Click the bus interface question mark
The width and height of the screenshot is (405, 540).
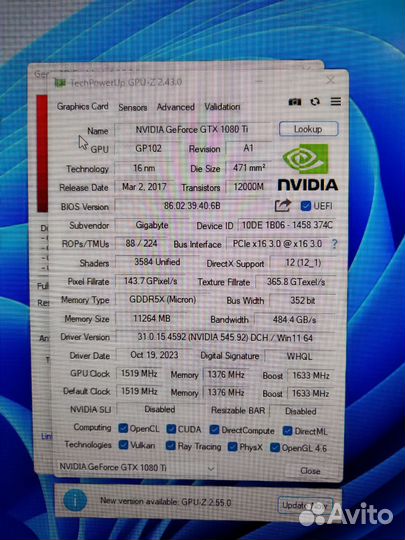point(334,244)
